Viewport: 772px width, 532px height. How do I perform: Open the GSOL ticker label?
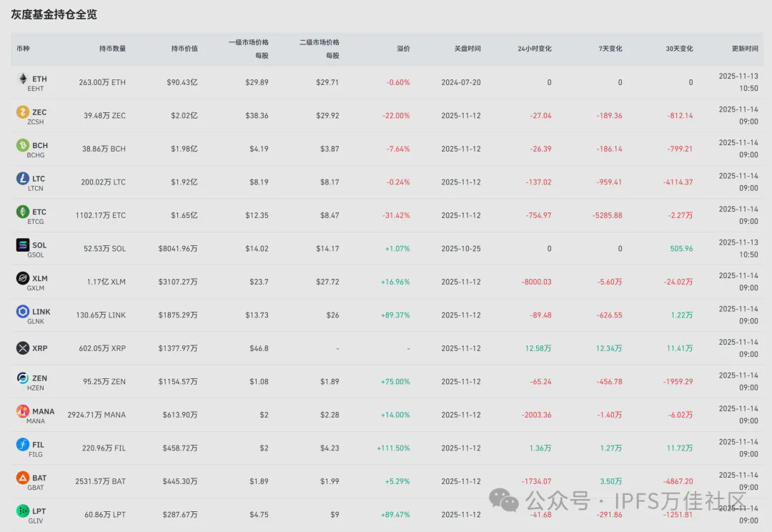click(x=36, y=255)
